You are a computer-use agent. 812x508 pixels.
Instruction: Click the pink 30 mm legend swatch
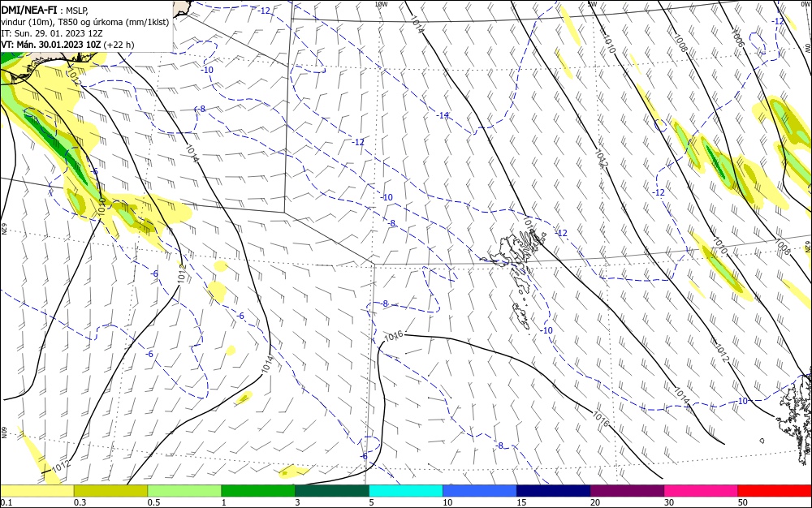[702, 491]
